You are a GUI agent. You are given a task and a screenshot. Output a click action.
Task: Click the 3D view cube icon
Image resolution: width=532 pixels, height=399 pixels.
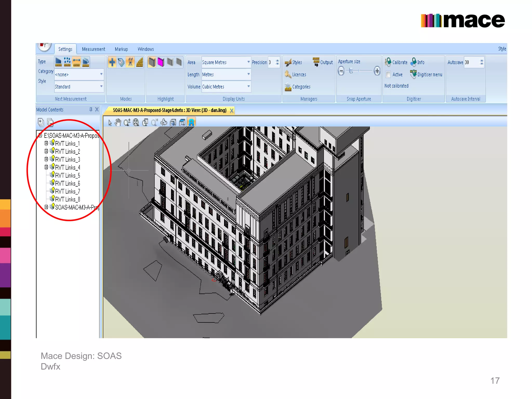pos(173,122)
